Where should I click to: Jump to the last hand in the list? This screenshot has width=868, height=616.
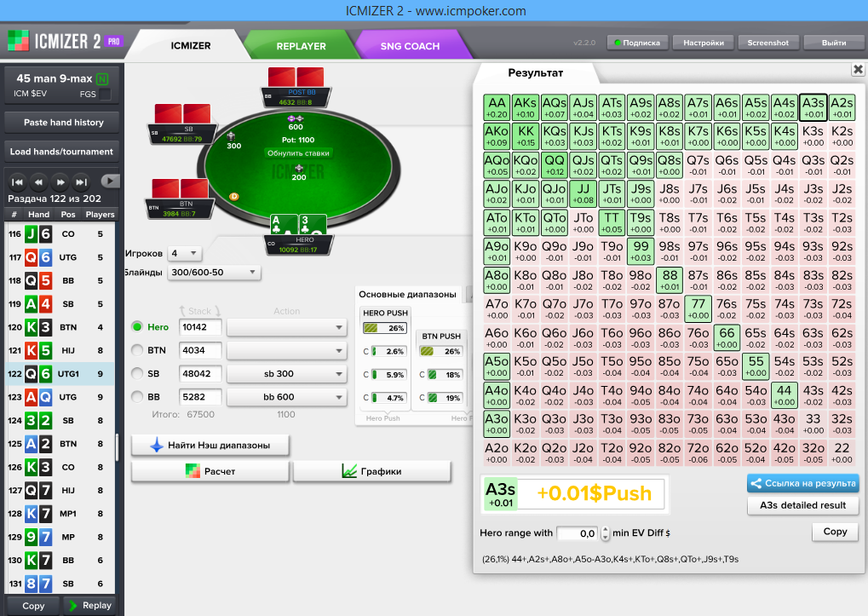pos(82,181)
